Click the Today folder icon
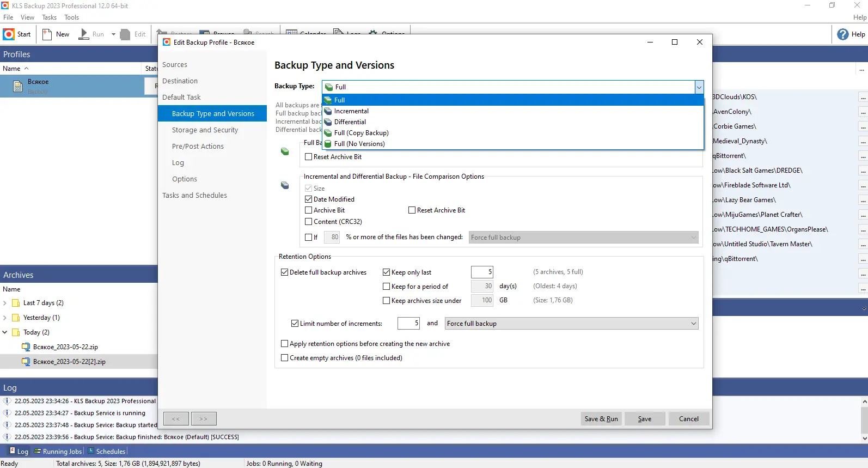Image resolution: width=868 pixels, height=468 pixels. tap(16, 332)
